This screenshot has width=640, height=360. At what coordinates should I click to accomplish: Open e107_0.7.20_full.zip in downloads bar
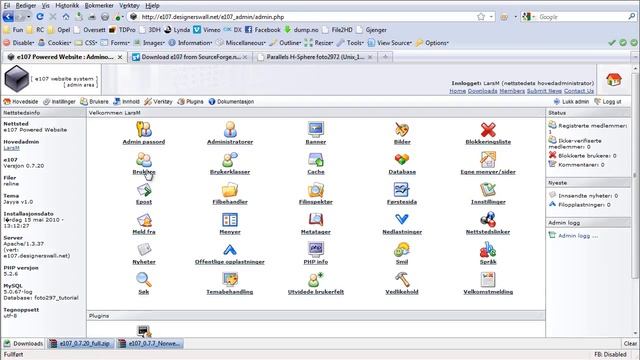(x=80, y=344)
